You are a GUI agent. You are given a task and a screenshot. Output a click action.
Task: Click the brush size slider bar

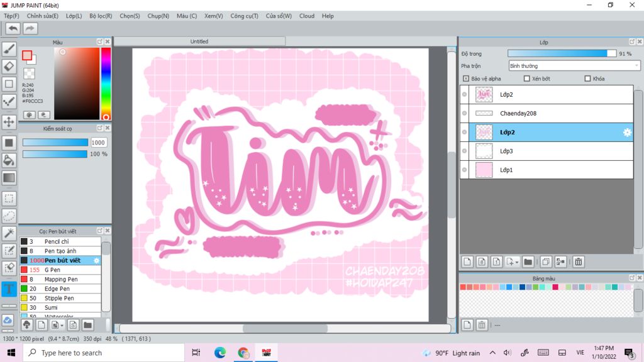coord(55,143)
